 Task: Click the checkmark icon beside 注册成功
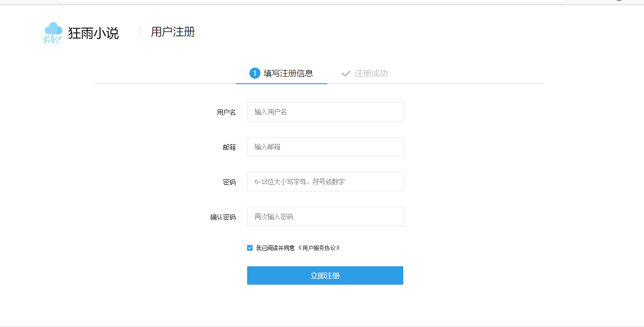click(345, 73)
